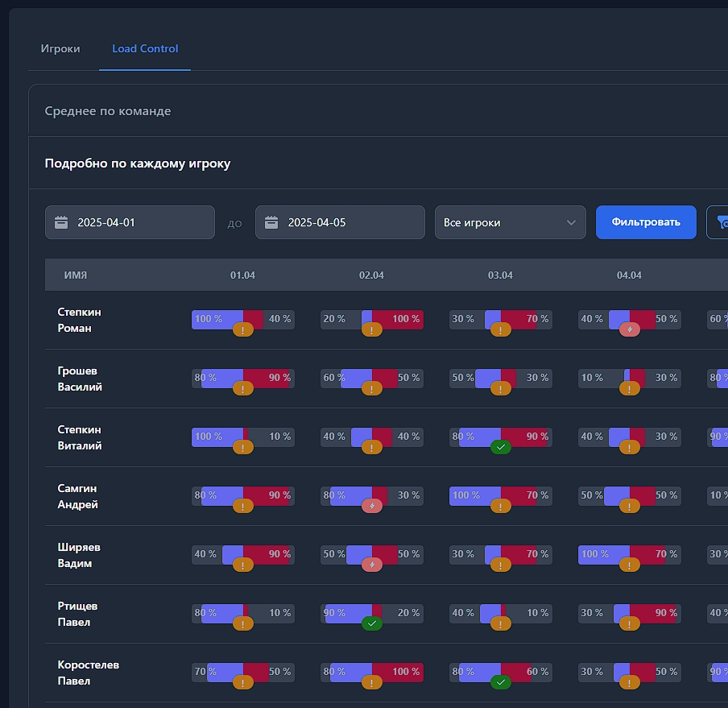The width and height of the screenshot is (728, 708).
Task: Click green checkmark badge for Коростелев Павел on 03.04
Action: click(x=501, y=682)
